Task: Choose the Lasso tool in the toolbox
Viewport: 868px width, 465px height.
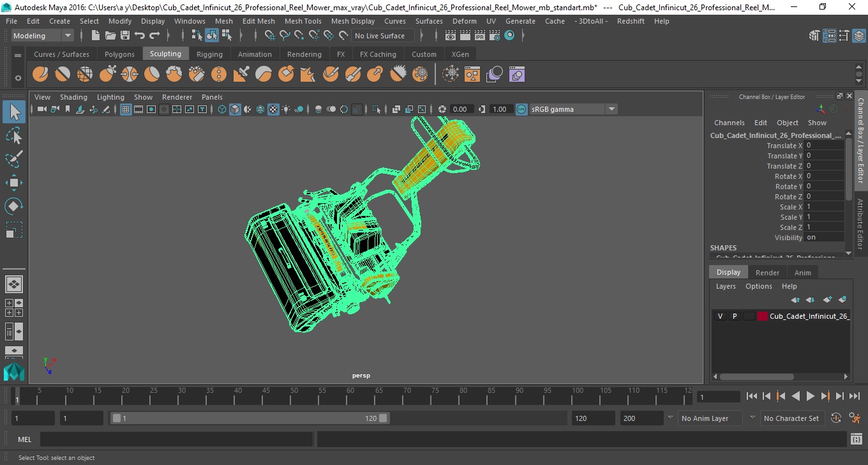Action: (x=14, y=135)
